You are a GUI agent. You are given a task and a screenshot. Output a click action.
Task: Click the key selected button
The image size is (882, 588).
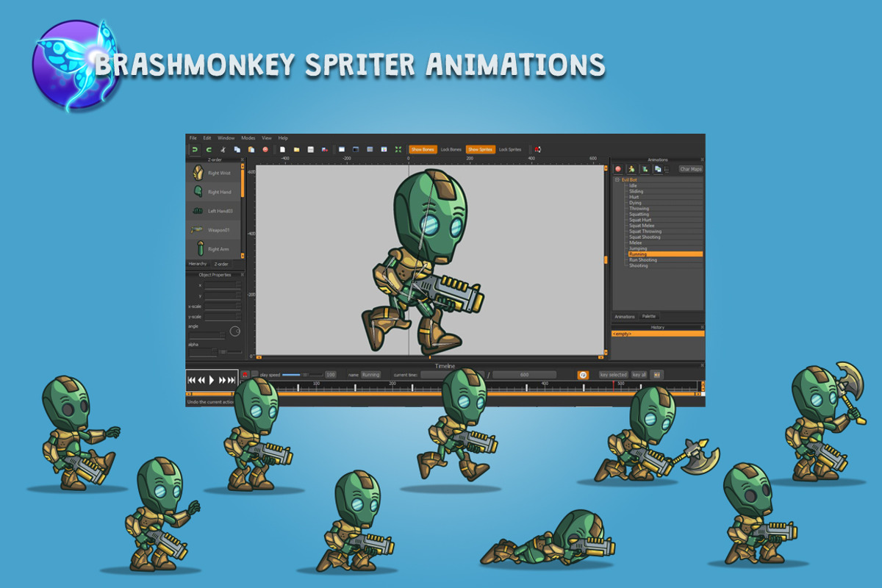614,375
